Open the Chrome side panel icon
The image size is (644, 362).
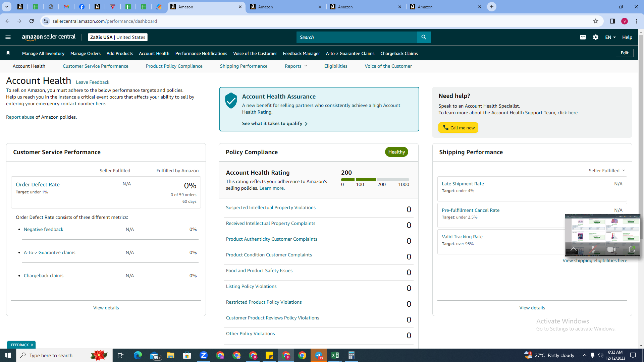[612, 21]
